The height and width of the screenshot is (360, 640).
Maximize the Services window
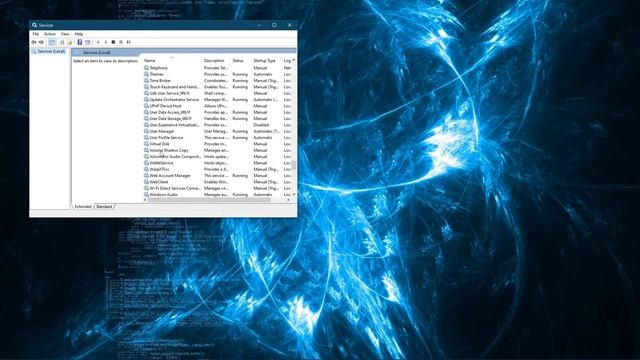pos(274,25)
